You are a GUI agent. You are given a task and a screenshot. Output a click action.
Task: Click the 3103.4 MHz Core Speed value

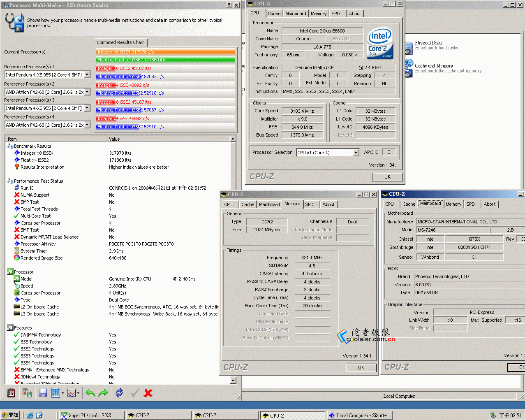[302, 111]
